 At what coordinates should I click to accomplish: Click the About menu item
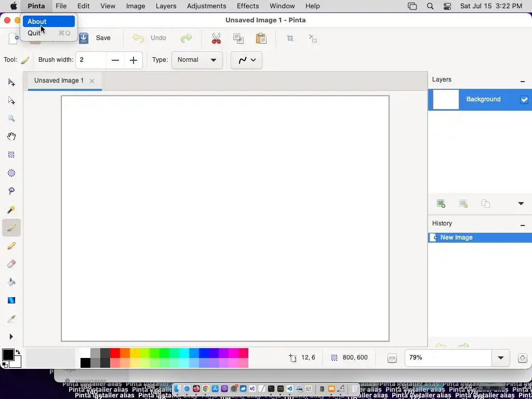point(48,21)
